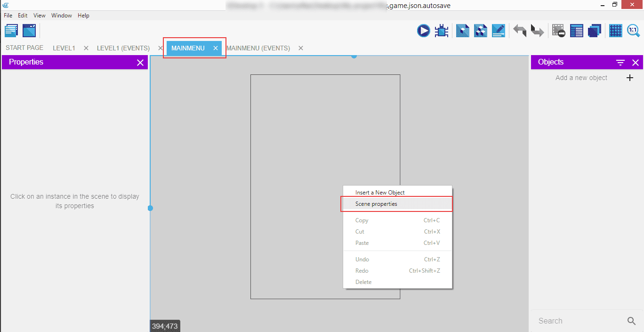Open the File menu
644x332 pixels.
coord(8,16)
